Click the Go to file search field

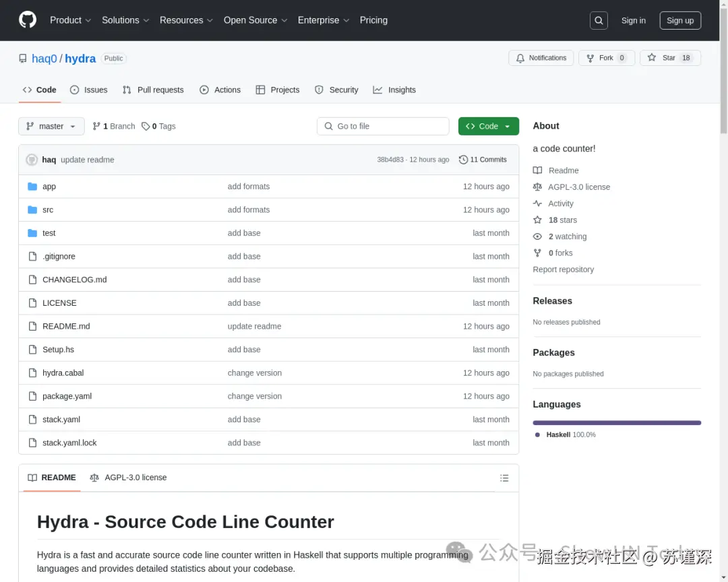click(383, 126)
